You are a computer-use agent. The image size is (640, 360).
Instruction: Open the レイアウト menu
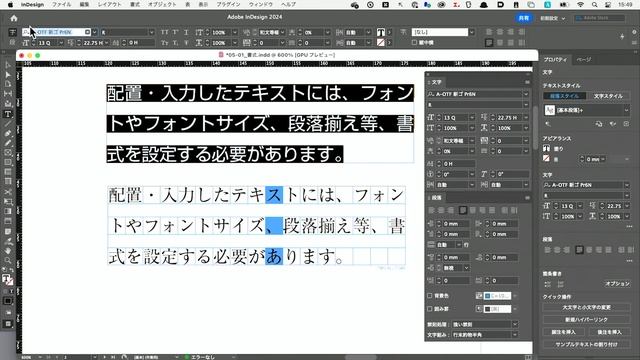click(x=109, y=4)
